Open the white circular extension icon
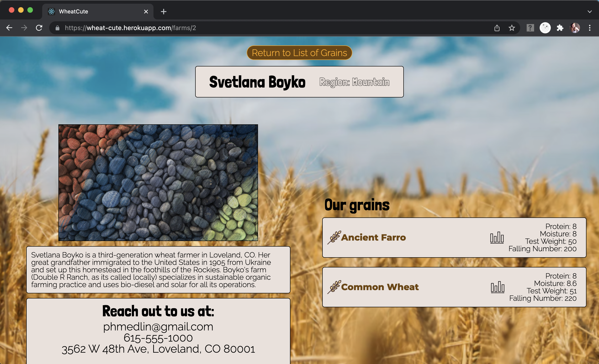The image size is (599, 364). click(x=545, y=28)
